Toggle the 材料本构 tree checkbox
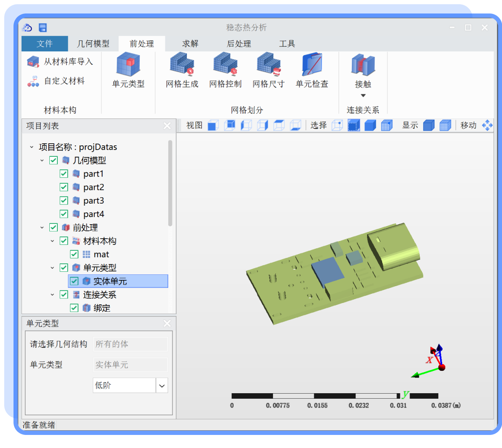502x448 pixels. pyautogui.click(x=64, y=241)
